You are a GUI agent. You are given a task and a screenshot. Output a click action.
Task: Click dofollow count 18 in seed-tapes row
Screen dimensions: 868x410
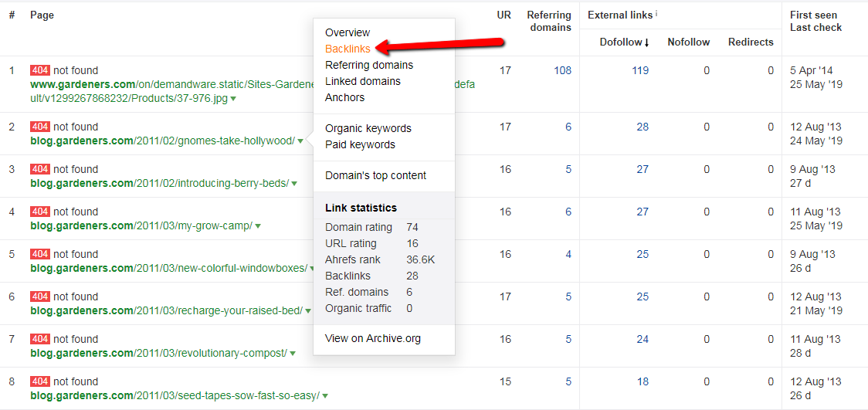643,381
